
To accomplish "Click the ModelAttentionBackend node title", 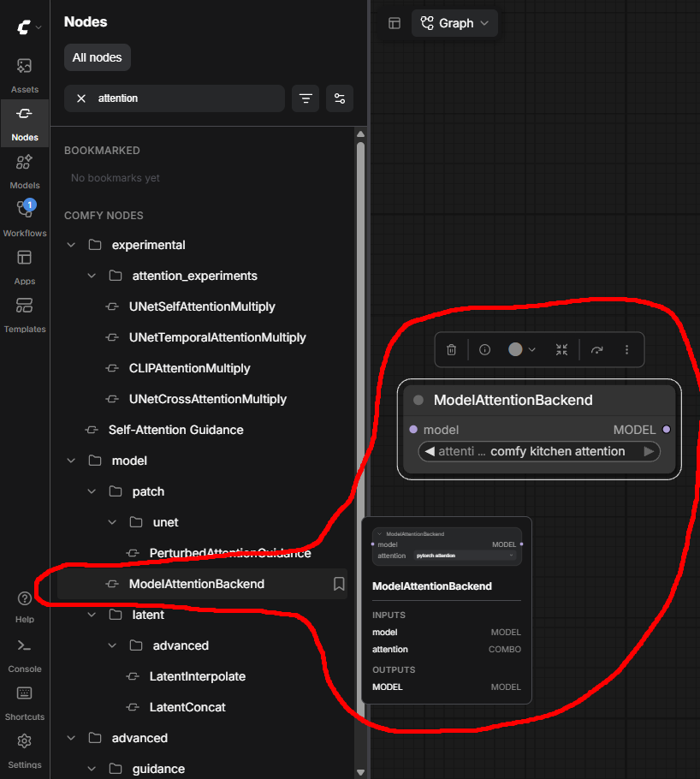I will [513, 400].
